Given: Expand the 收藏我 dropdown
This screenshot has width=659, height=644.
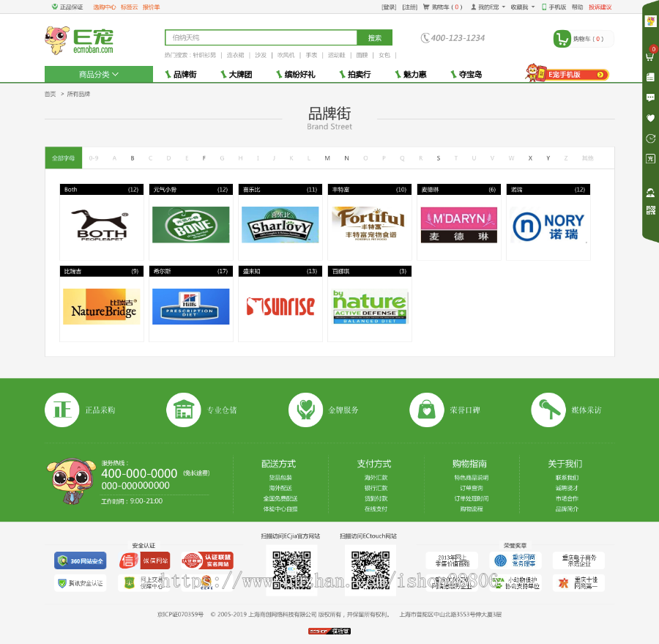Looking at the screenshot, I should tap(522, 7).
